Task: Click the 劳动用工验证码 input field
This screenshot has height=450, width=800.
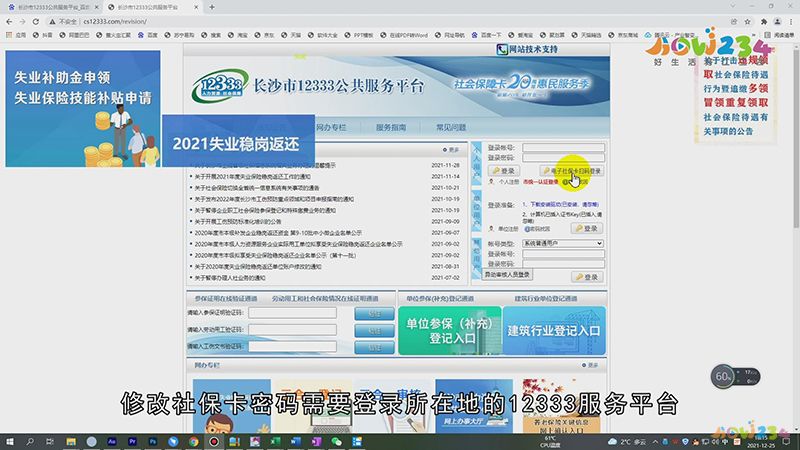Action: tap(292, 330)
